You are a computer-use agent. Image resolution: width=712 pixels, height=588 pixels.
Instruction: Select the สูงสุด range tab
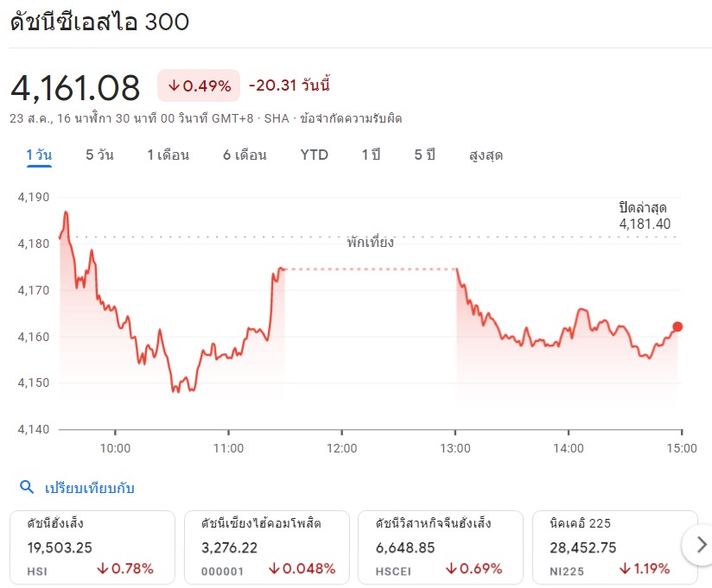[x=486, y=155]
